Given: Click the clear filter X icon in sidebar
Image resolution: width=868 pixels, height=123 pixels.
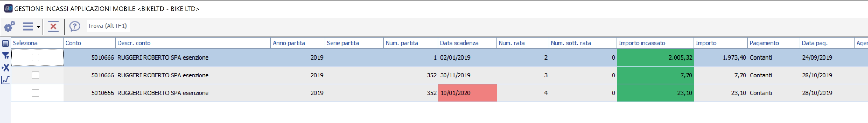Looking at the screenshot, I should (5, 68).
